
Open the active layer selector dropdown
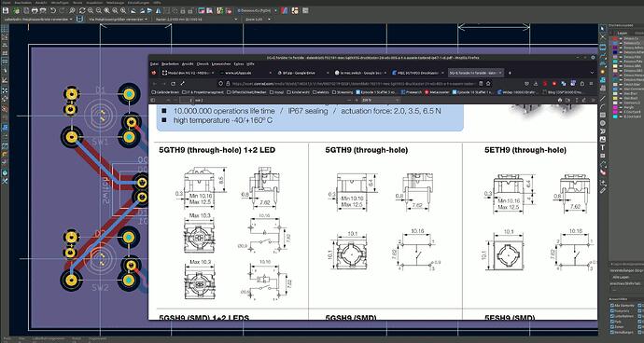(x=258, y=10)
